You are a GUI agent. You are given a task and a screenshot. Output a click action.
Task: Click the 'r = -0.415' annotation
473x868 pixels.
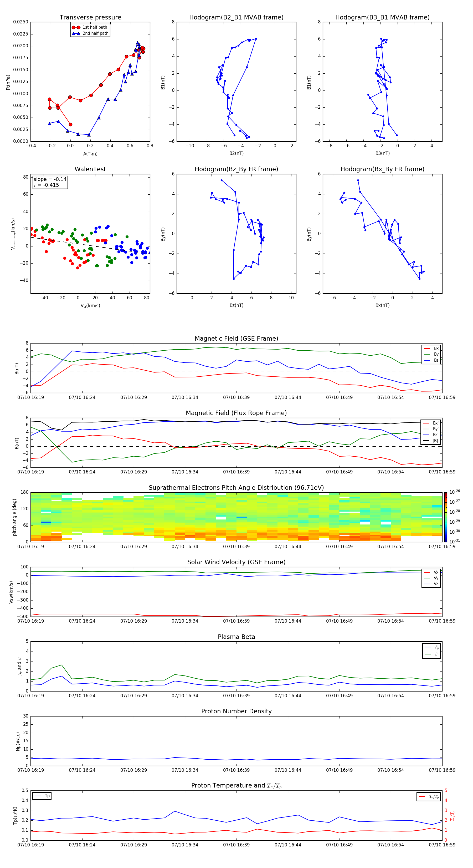point(46,185)
